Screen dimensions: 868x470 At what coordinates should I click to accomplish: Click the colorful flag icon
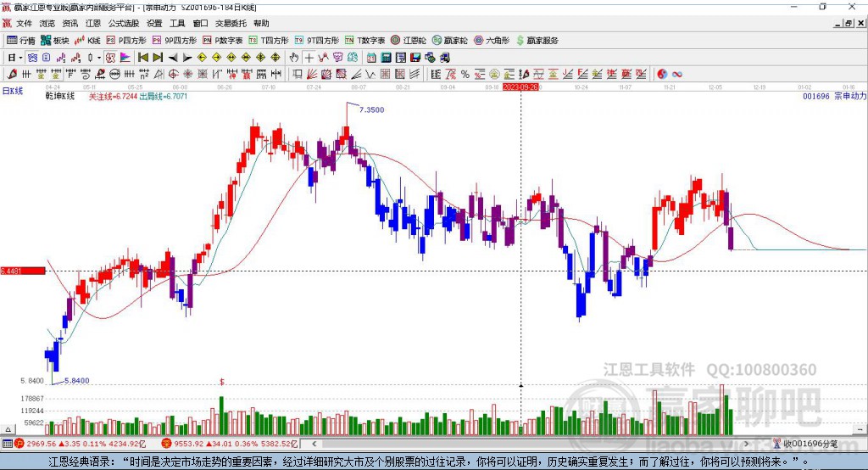click(125, 58)
